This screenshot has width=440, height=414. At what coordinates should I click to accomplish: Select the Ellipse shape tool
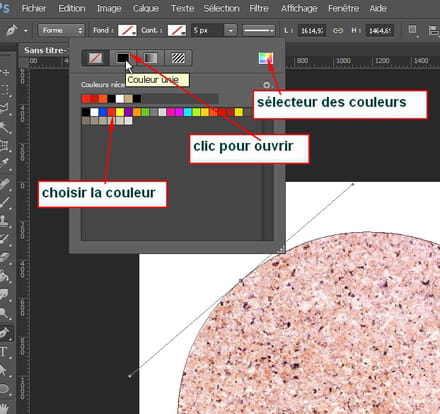click(5, 389)
